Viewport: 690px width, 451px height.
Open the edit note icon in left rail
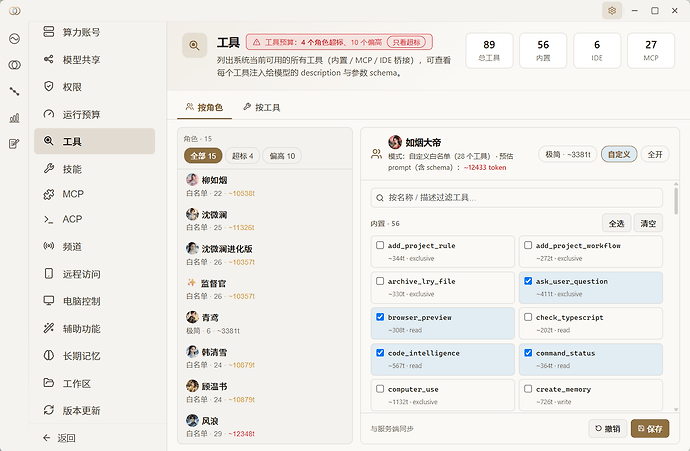(x=15, y=144)
